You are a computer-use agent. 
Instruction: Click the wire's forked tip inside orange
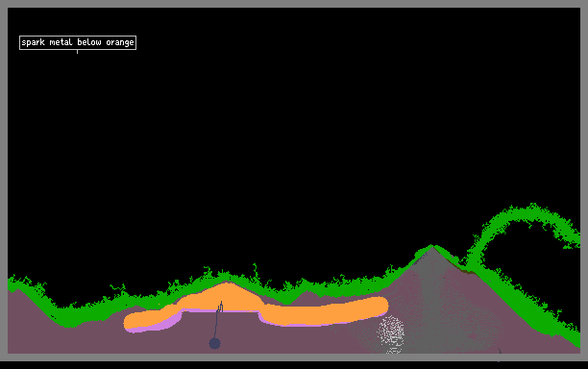221,307
